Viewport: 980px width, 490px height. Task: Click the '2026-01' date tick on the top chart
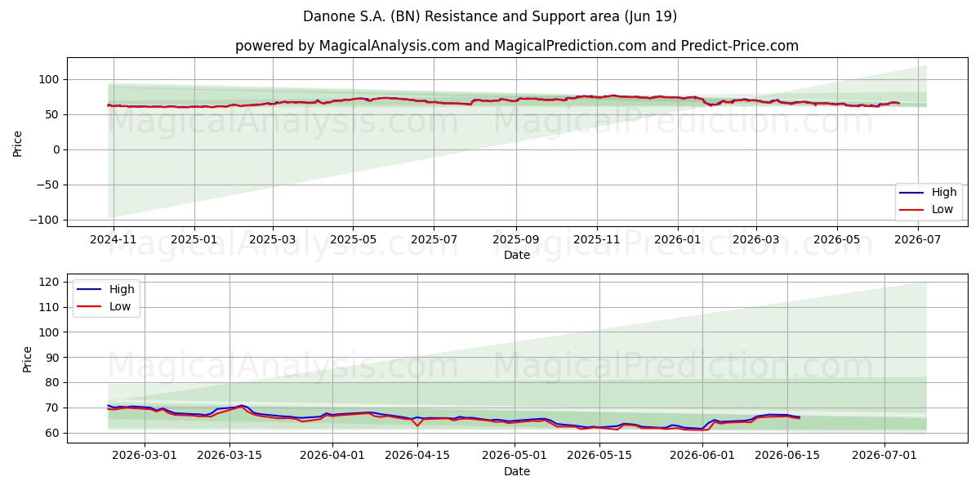click(678, 239)
